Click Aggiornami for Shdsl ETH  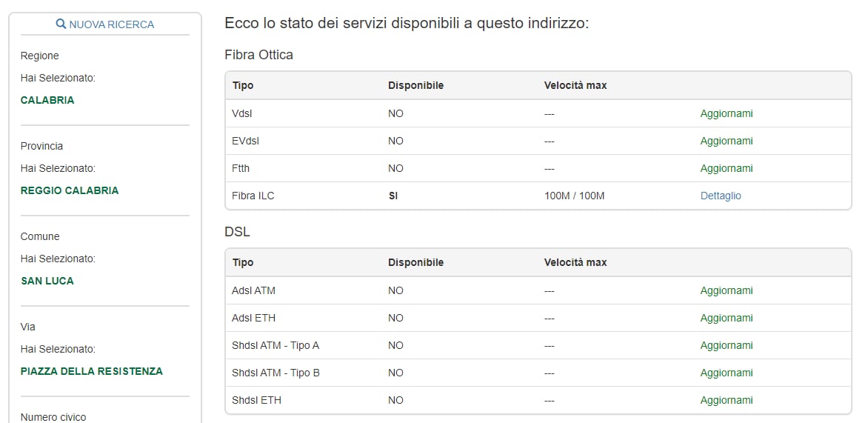pyautogui.click(x=726, y=400)
